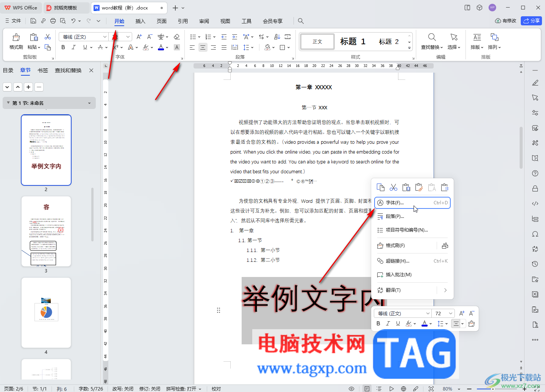
Task: Click the Sort icon in paragraph group
Action: (277, 37)
